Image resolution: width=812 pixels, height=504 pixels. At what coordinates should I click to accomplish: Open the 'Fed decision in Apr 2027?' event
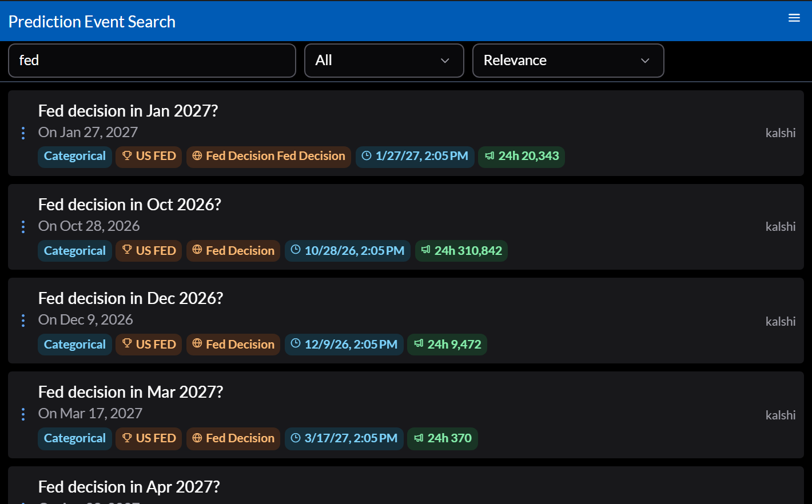[x=129, y=487]
